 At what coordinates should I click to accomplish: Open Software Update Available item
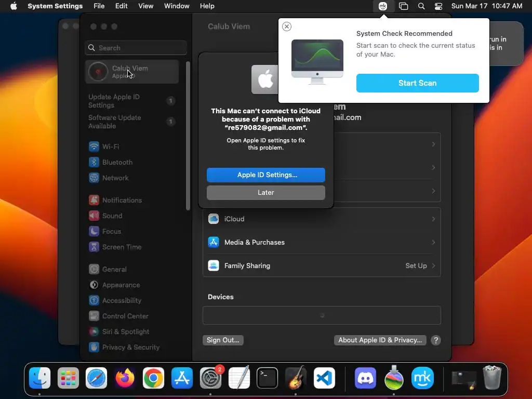132,122
